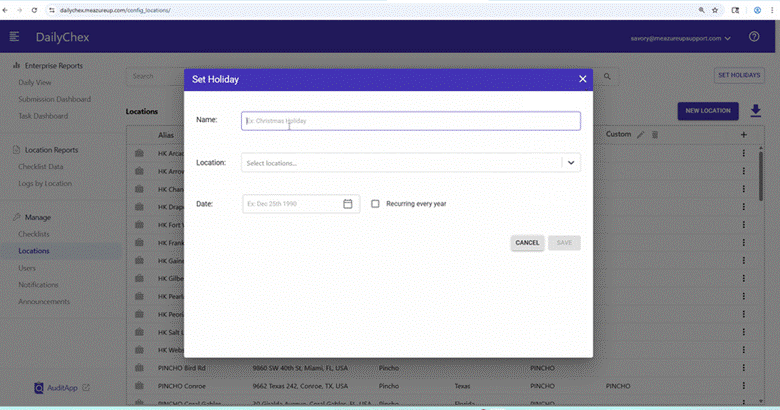Focus the holiday Name input field

[411, 121]
